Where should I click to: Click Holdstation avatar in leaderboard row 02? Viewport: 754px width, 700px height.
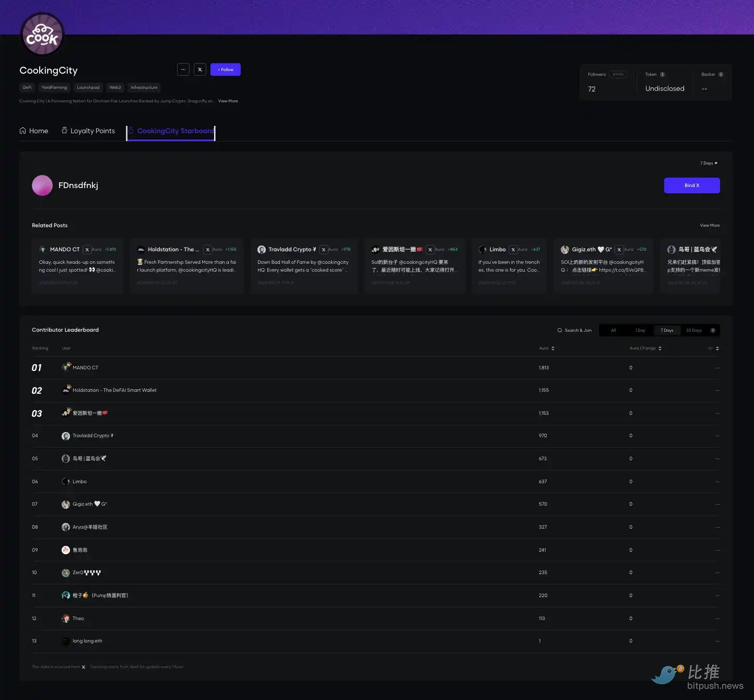click(66, 390)
